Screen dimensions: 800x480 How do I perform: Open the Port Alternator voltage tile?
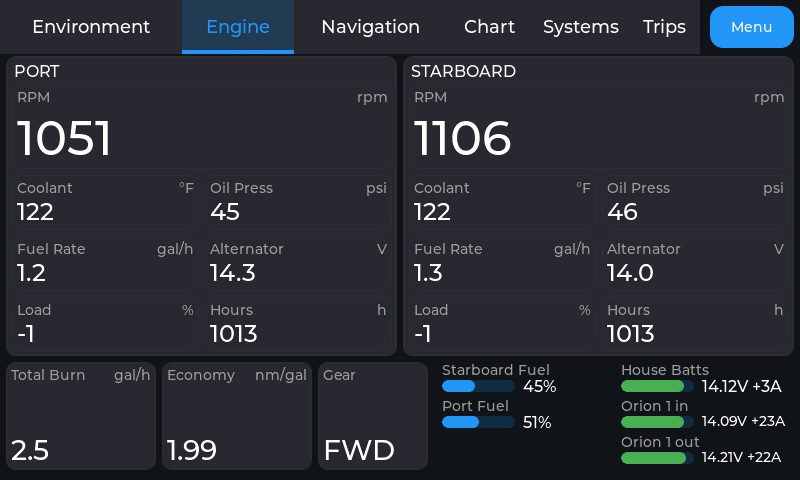298,264
